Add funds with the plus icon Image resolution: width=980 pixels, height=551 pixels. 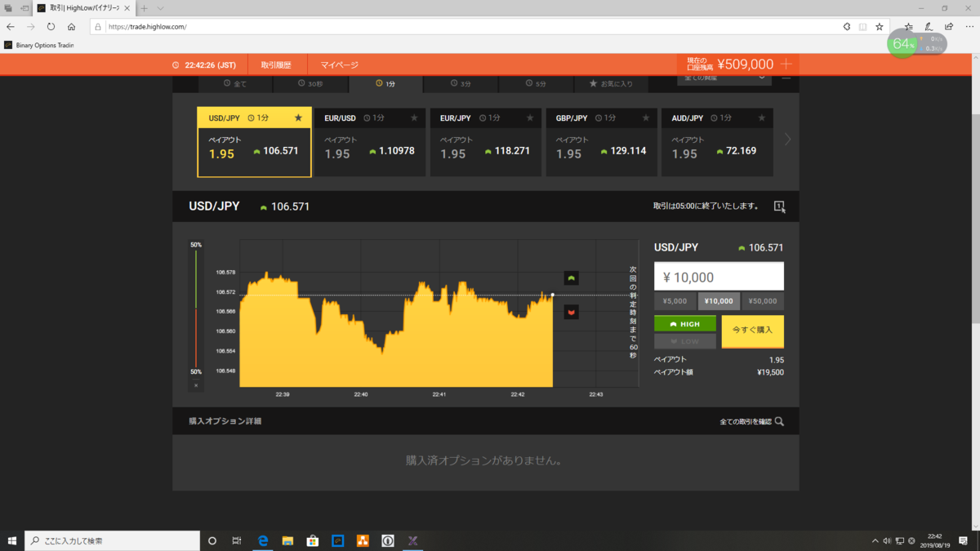pyautogui.click(x=786, y=64)
